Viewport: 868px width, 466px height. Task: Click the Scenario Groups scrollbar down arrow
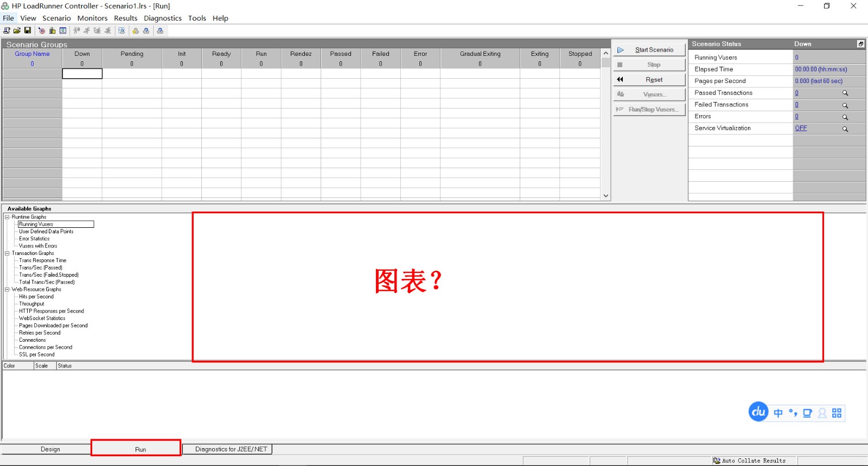[x=606, y=196]
